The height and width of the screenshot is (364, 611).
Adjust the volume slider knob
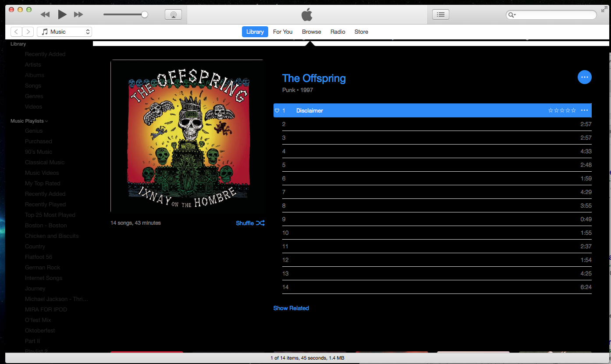click(144, 14)
